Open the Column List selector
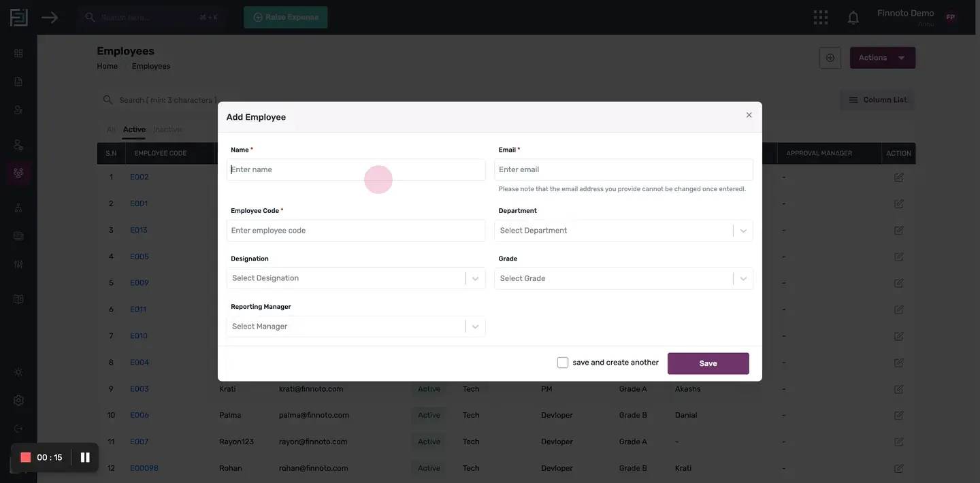Image resolution: width=980 pixels, height=483 pixels. (877, 100)
